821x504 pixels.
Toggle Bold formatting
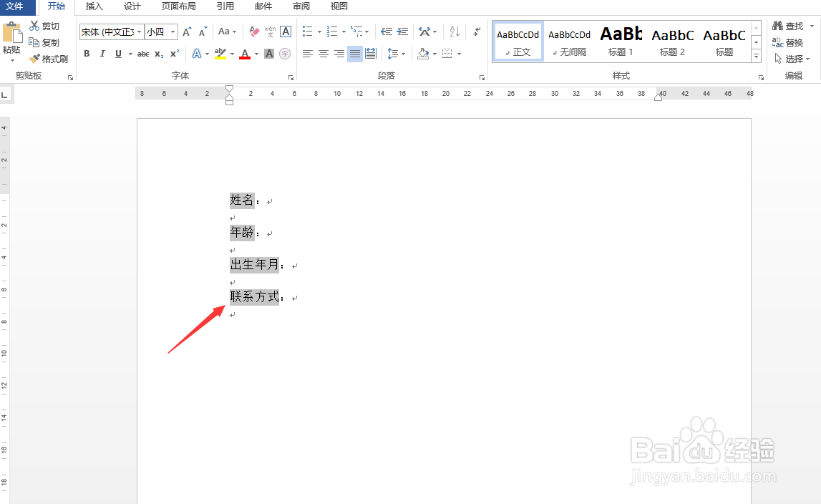point(86,54)
